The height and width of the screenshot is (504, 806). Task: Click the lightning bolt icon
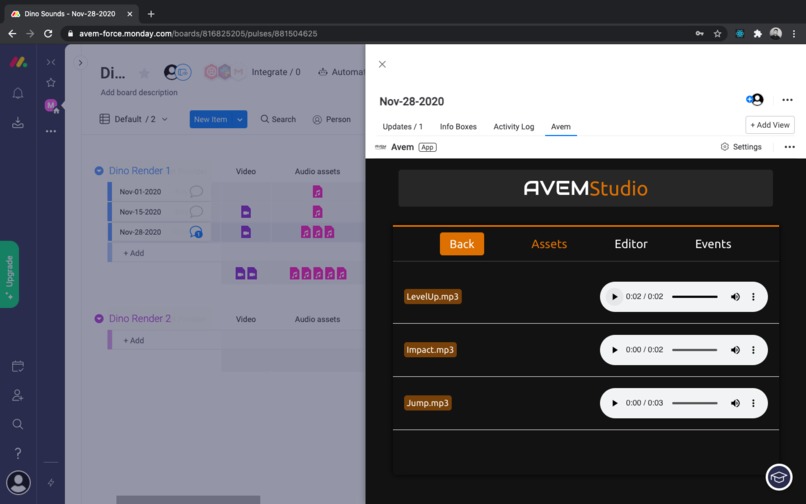pyautogui.click(x=51, y=482)
